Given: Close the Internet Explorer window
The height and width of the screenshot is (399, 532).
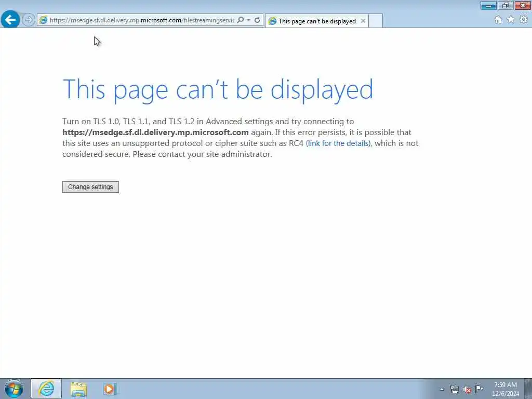Looking at the screenshot, I should 523,5.
